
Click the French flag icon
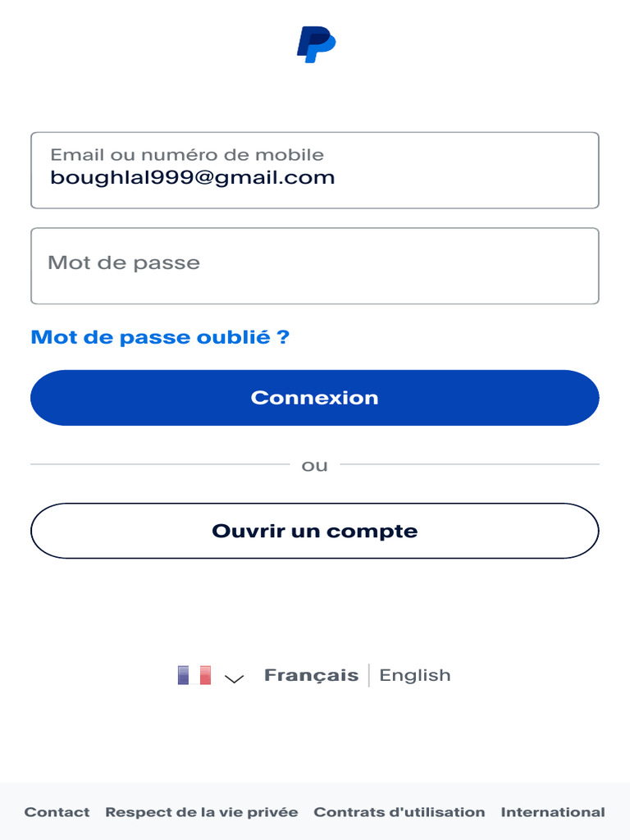tap(194, 675)
